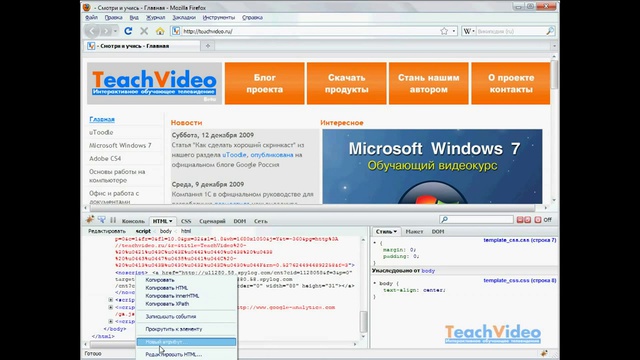Screen dimensions: 640x360
Task: Open the tab list dropdown at tab bar right
Action: (554, 46)
